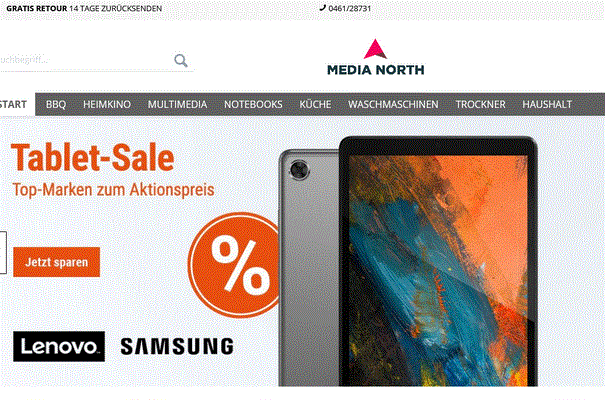Open the NOTEBOOKS category
605x400 pixels.
coord(253,105)
